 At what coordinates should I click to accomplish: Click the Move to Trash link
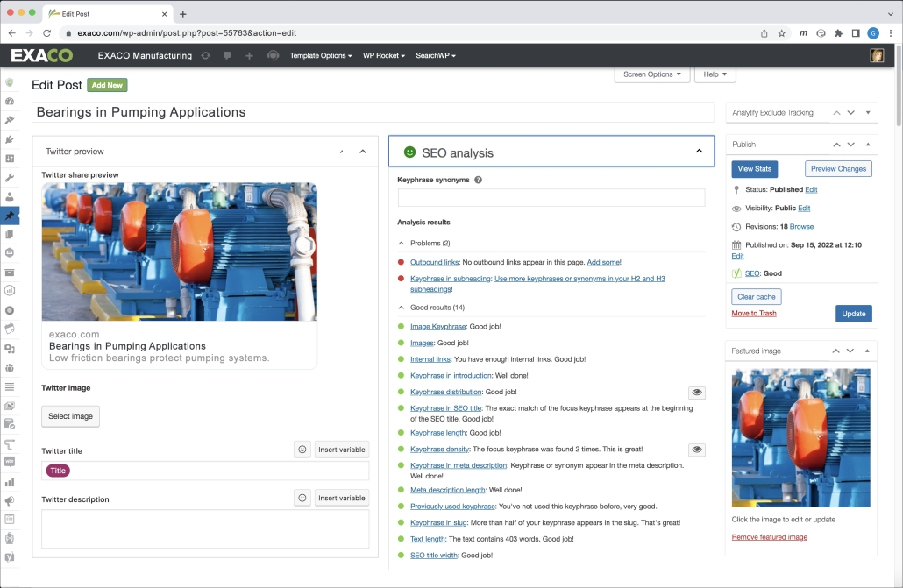click(x=754, y=313)
